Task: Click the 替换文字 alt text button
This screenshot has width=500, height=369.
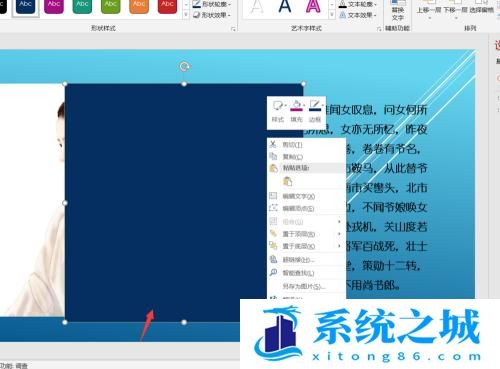Action: (398, 11)
